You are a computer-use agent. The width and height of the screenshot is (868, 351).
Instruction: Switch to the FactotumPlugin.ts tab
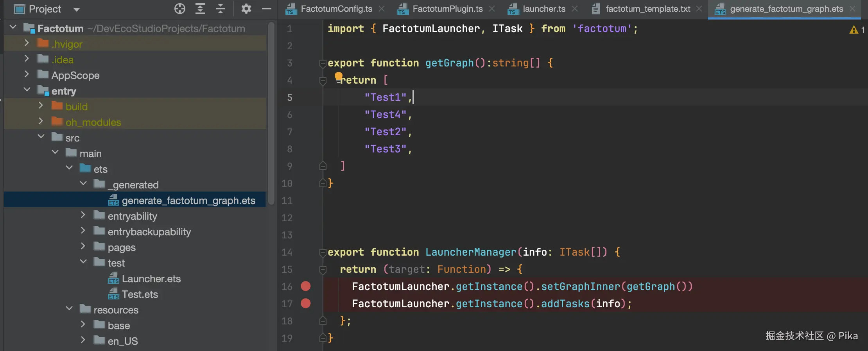pyautogui.click(x=448, y=9)
